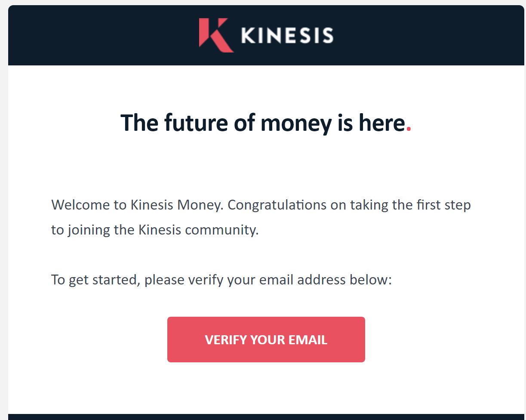Click the grey margin beside the email card
The image size is (526, 420).
(3, 215)
